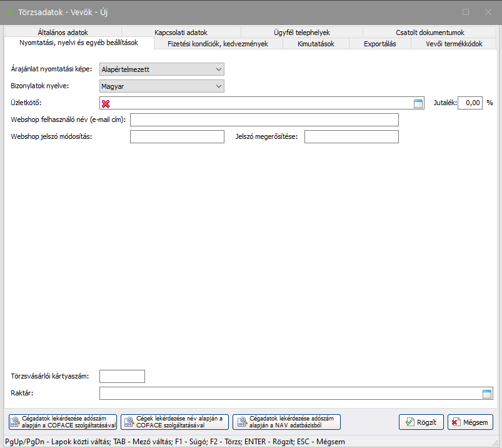
Task: Switch to the Általános adatok tab
Action: (63, 33)
